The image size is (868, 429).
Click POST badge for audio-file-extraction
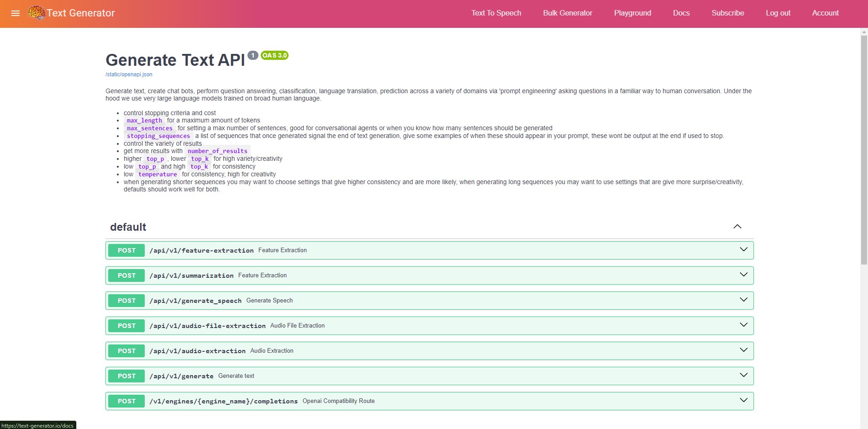(126, 326)
